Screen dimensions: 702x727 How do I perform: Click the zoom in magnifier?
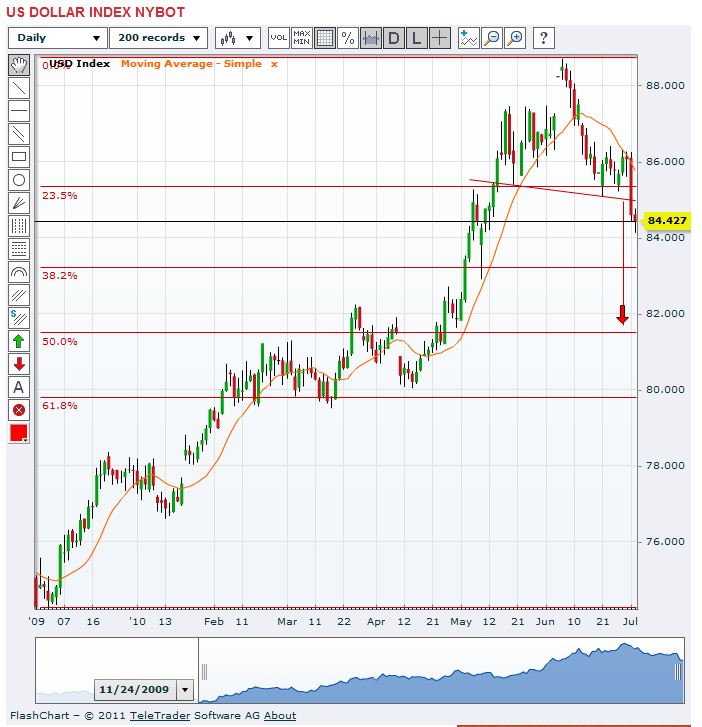[x=515, y=38]
